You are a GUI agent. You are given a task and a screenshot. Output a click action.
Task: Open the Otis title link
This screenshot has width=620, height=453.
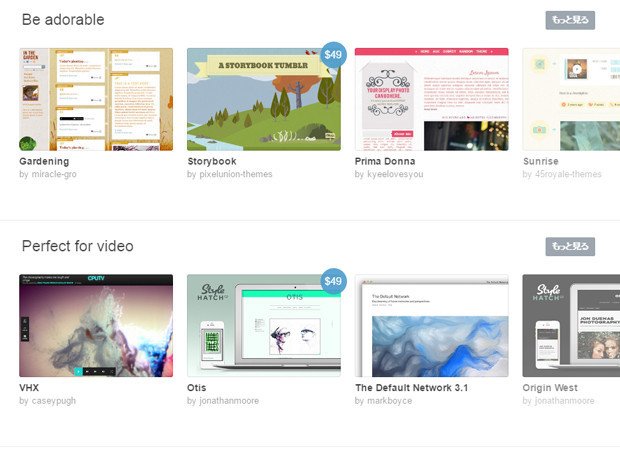tap(197, 388)
